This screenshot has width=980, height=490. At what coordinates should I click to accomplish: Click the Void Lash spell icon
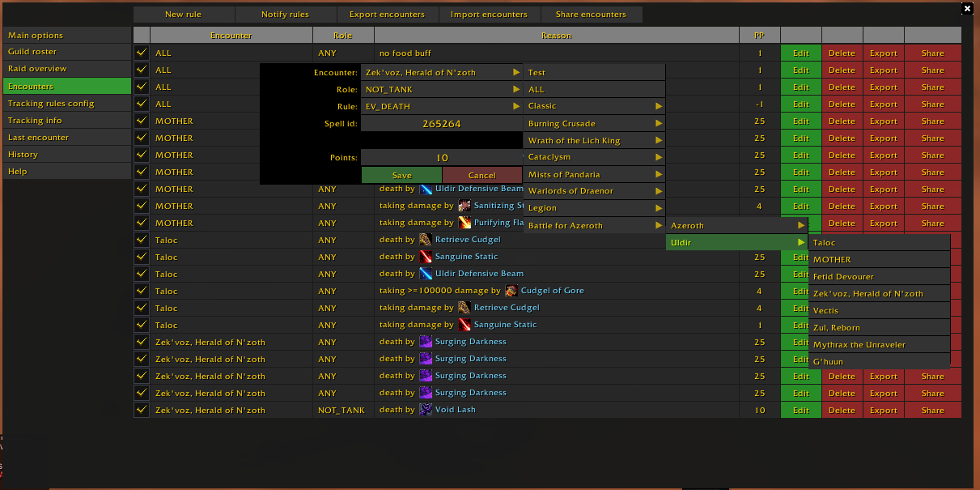coord(426,410)
